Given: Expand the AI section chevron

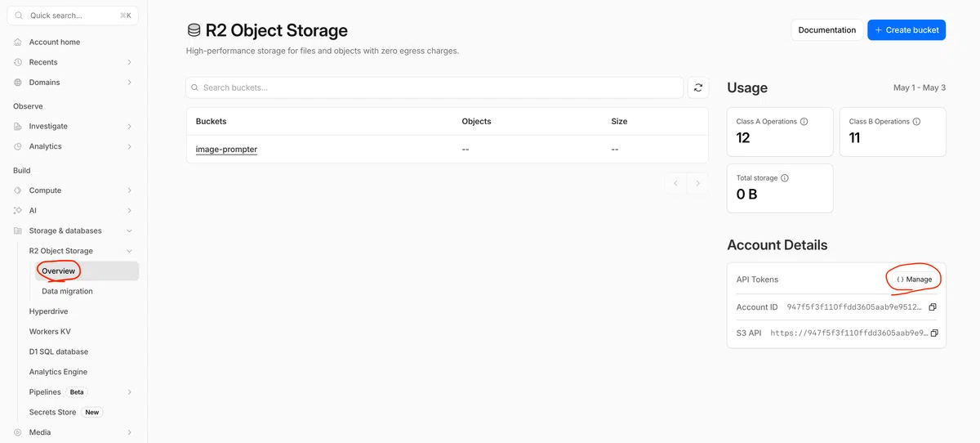Looking at the screenshot, I should (130, 211).
